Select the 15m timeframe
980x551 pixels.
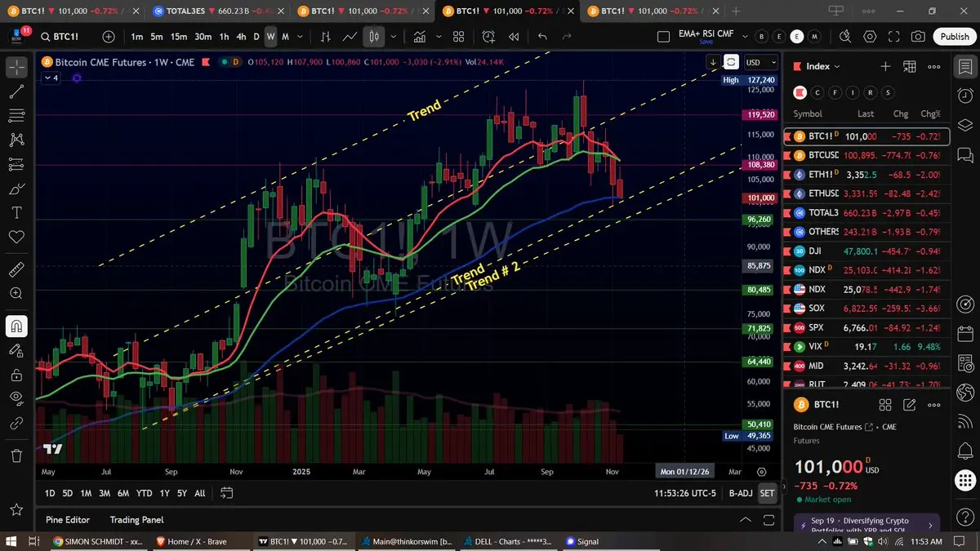(x=179, y=37)
